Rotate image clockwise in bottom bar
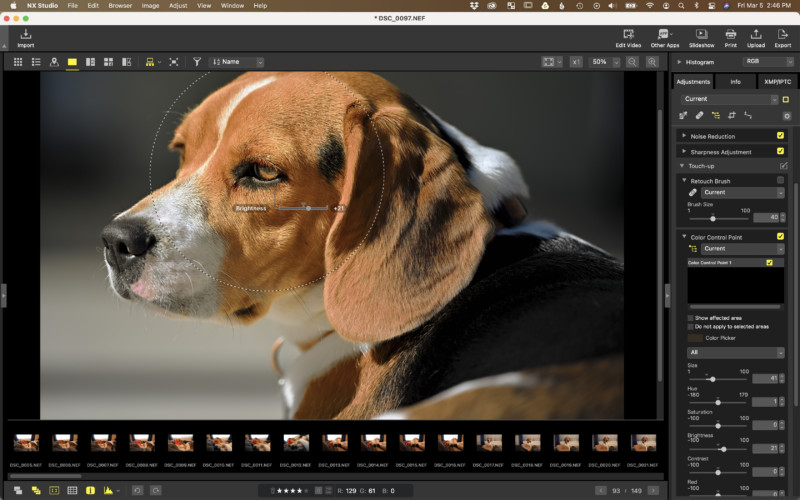 tap(156, 490)
